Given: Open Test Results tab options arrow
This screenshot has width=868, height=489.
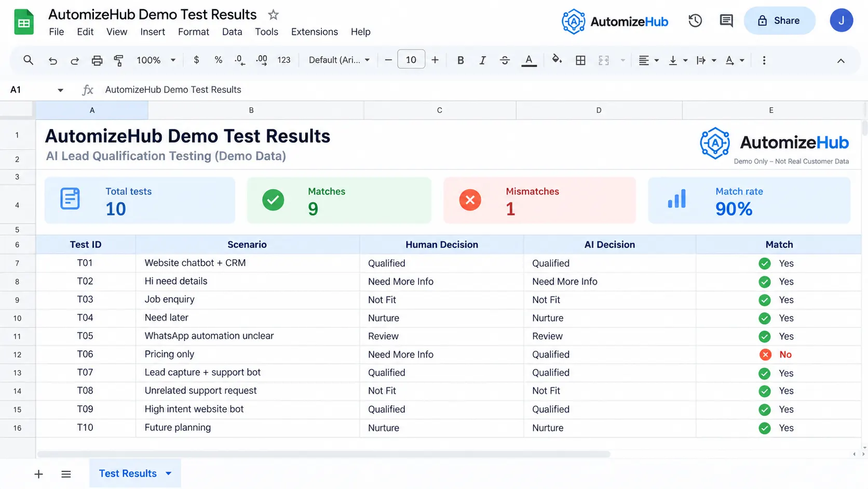Looking at the screenshot, I should coord(168,473).
